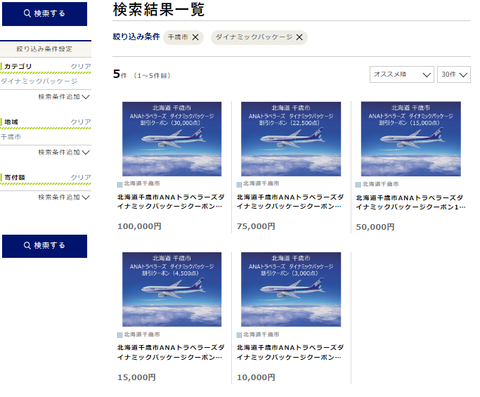The width and height of the screenshot is (480, 397).
Task: Click the top 検索する search button
Action: [x=44, y=14]
